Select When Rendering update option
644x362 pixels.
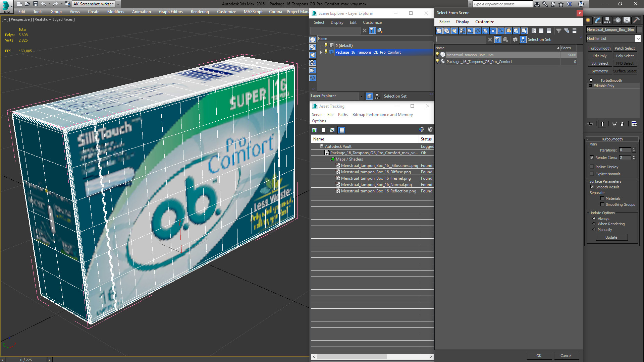point(594,224)
